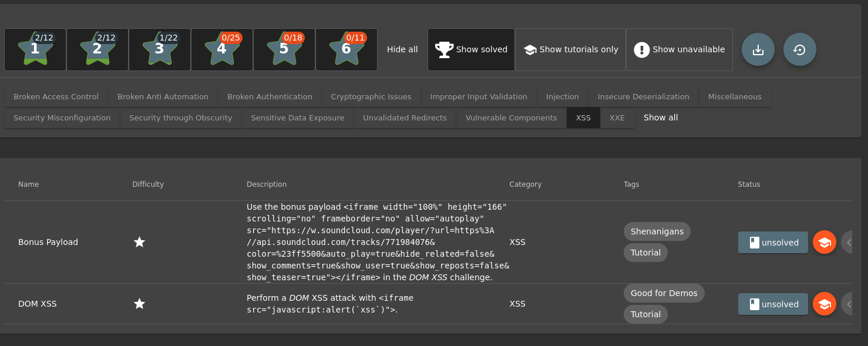The height and width of the screenshot is (346, 868).
Task: Filter by Broken Anti Automation category
Action: [x=163, y=96]
